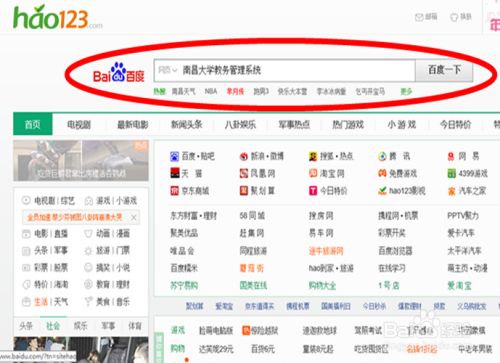Open the left sidebar banner image
This screenshot has height=363, width=500.
(81, 160)
